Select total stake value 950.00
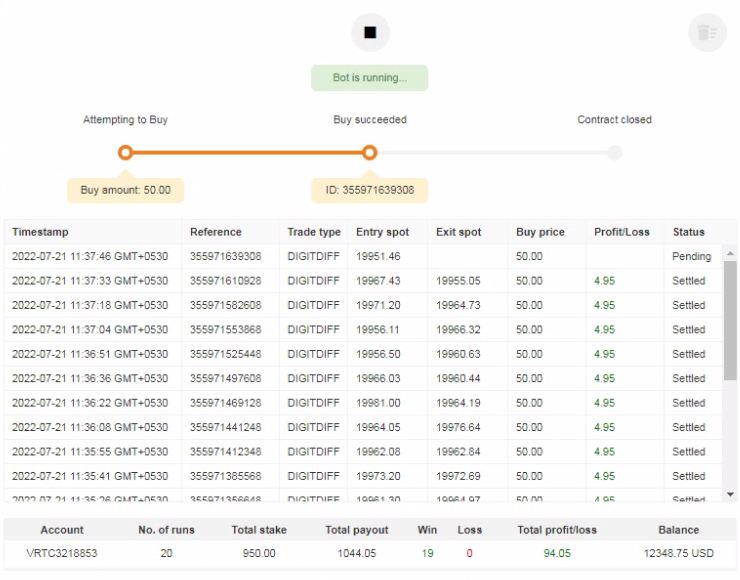This screenshot has width=740, height=580. point(259,553)
